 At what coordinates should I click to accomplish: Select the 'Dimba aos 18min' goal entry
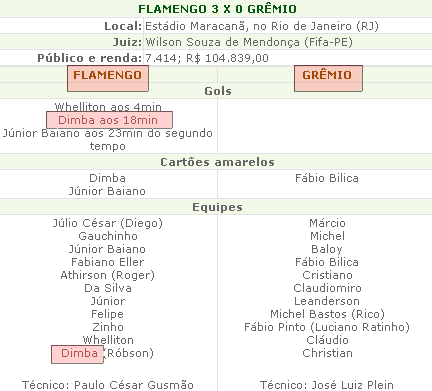tap(109, 120)
